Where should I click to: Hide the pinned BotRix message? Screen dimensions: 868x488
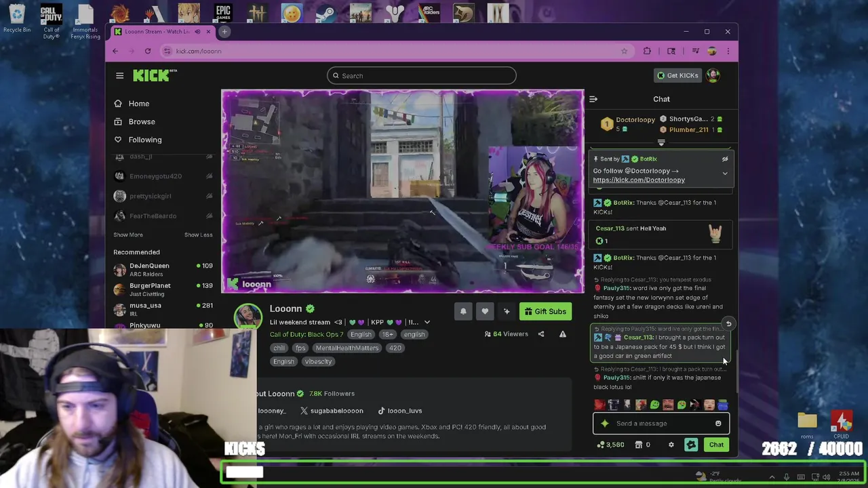pos(725,159)
